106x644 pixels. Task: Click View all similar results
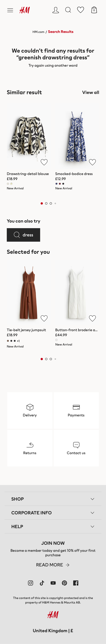pyautogui.click(x=90, y=92)
